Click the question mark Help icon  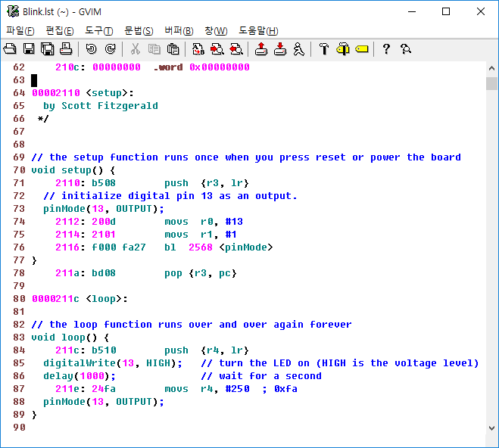386,49
